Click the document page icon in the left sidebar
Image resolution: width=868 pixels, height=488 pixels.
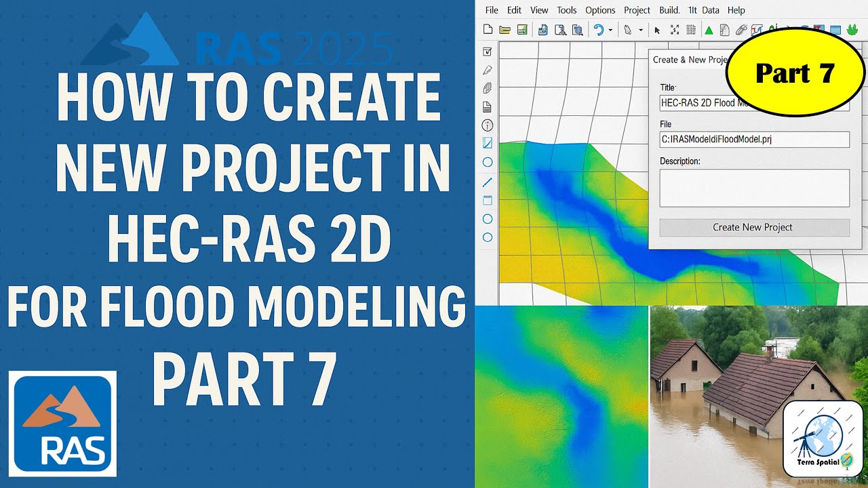[487, 106]
